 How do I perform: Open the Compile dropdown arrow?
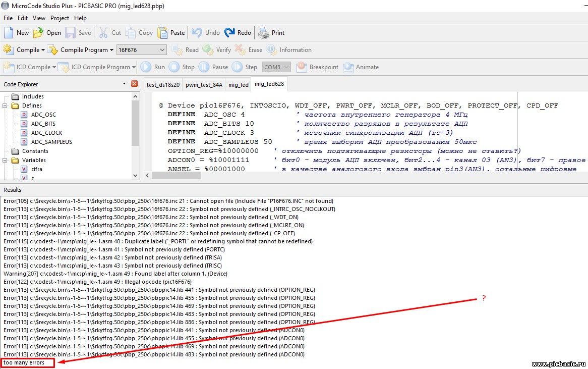pos(43,49)
